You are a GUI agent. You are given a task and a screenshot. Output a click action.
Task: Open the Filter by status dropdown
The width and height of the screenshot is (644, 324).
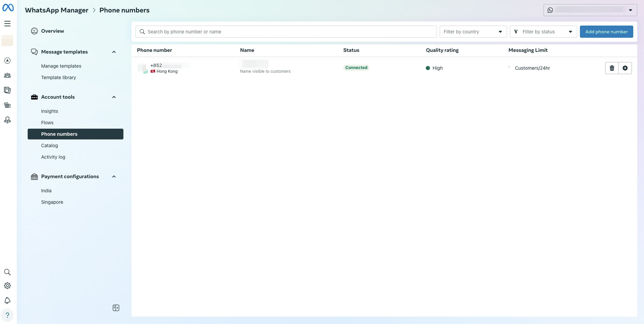click(543, 32)
